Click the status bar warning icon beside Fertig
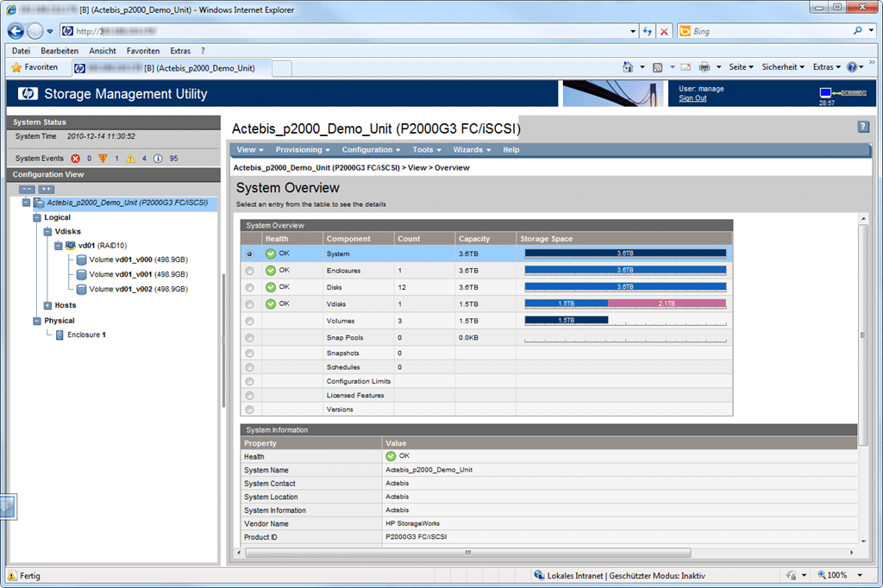883x588 pixels. 12,576
